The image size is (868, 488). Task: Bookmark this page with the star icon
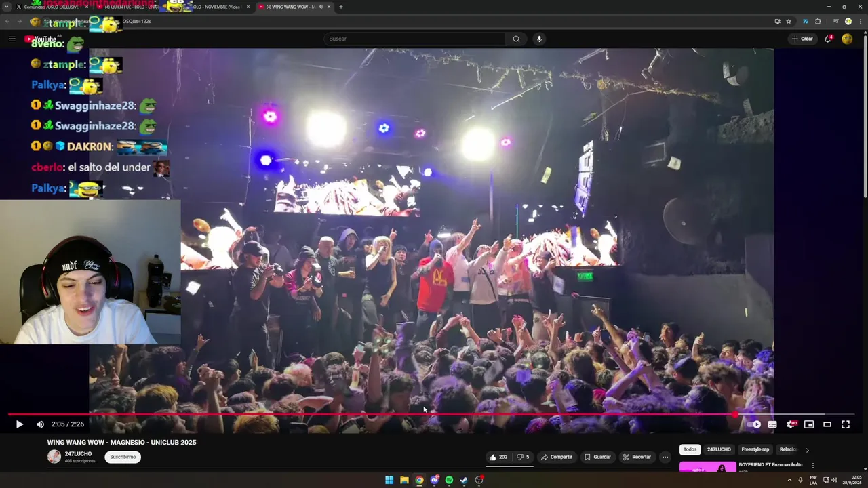(x=789, y=21)
